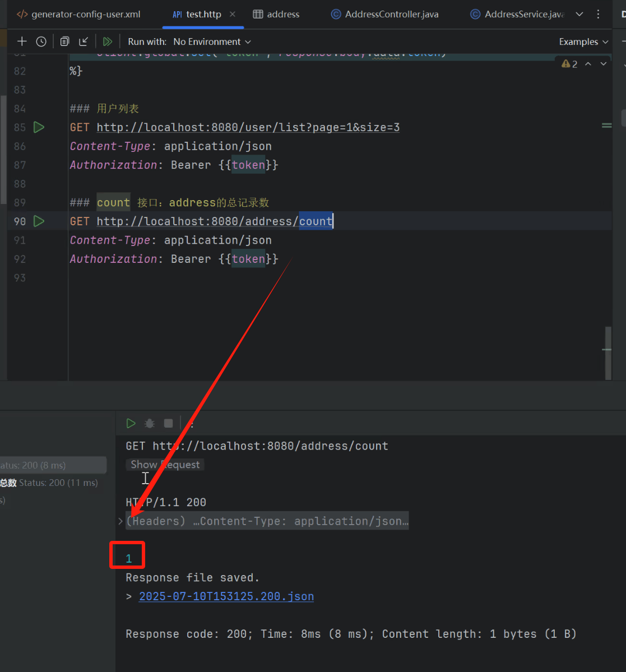The height and width of the screenshot is (672, 626).
Task: Click the stop square icon in results panel
Action: click(x=168, y=423)
